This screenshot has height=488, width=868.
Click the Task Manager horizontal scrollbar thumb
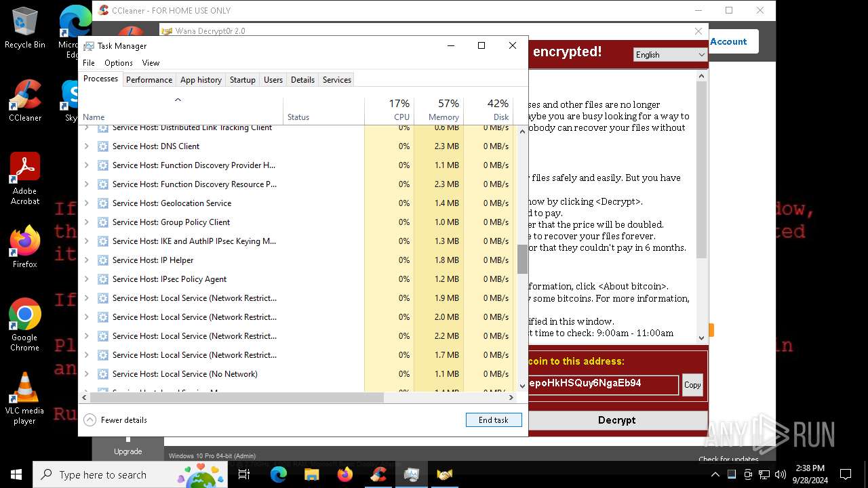tap(237, 398)
